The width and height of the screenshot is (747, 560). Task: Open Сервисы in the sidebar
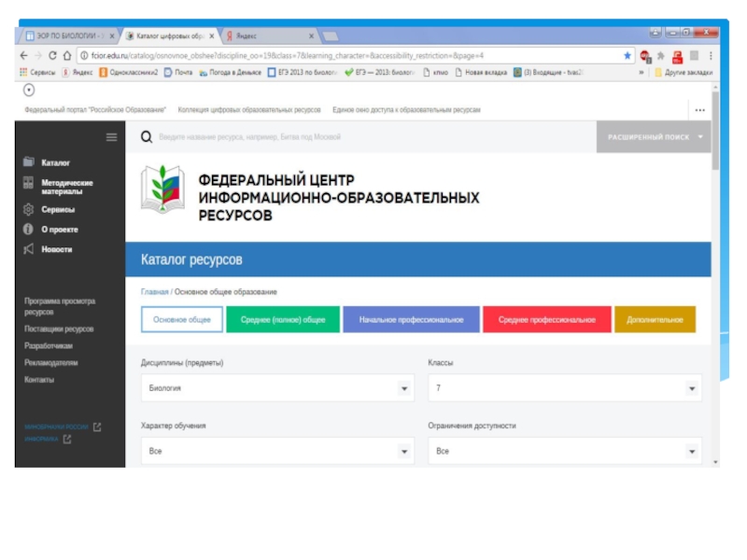click(x=58, y=209)
